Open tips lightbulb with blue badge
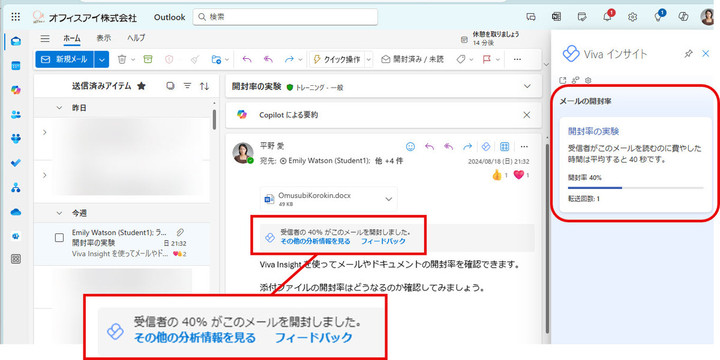 pyautogui.click(x=658, y=17)
